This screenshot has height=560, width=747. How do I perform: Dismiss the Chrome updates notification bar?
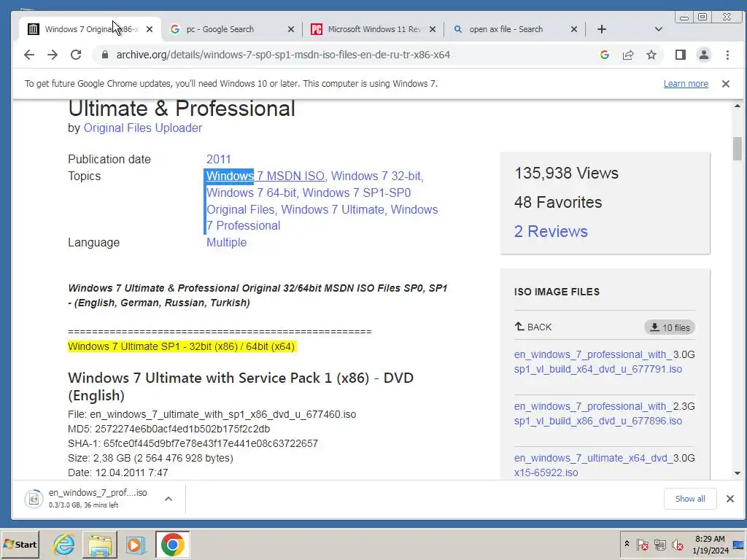(726, 84)
